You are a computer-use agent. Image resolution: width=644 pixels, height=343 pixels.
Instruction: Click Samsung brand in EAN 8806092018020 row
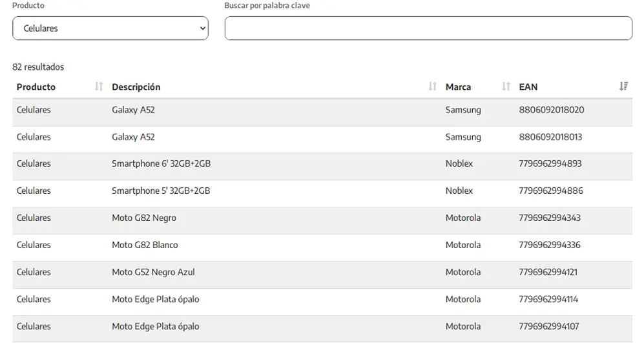pyautogui.click(x=463, y=110)
